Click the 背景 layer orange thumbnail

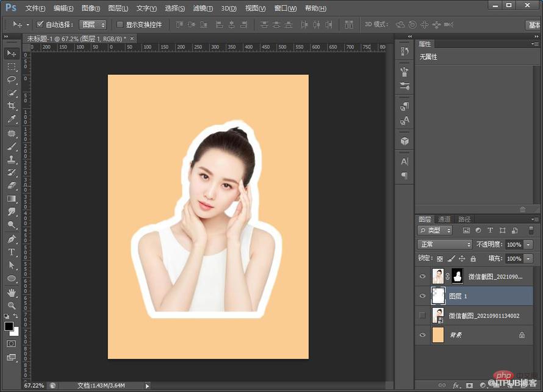click(438, 335)
